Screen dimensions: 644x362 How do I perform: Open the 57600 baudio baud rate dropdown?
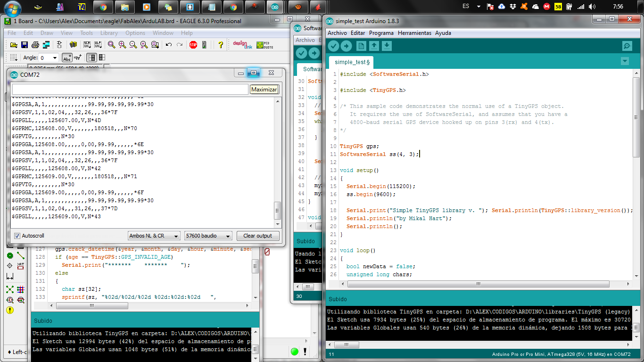point(208,236)
